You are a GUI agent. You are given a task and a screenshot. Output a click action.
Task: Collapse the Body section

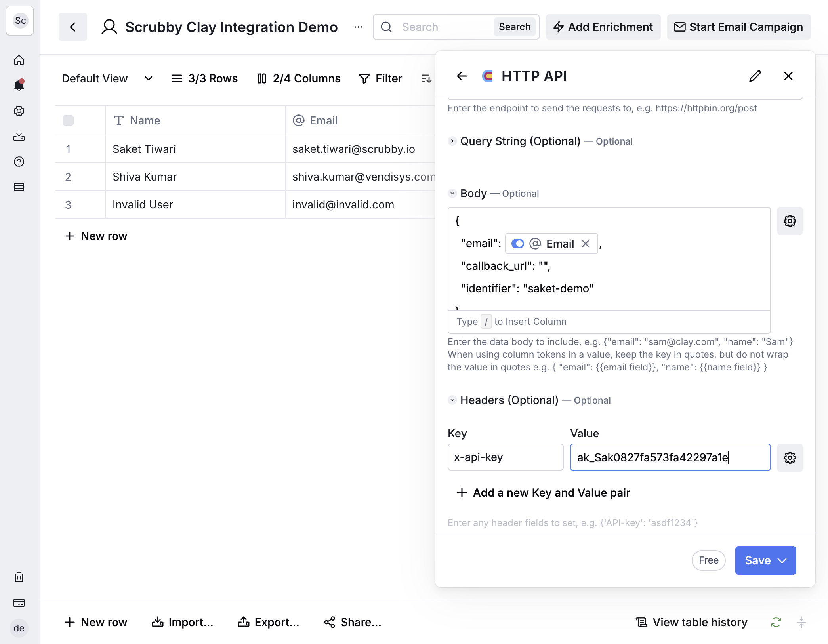(x=452, y=193)
